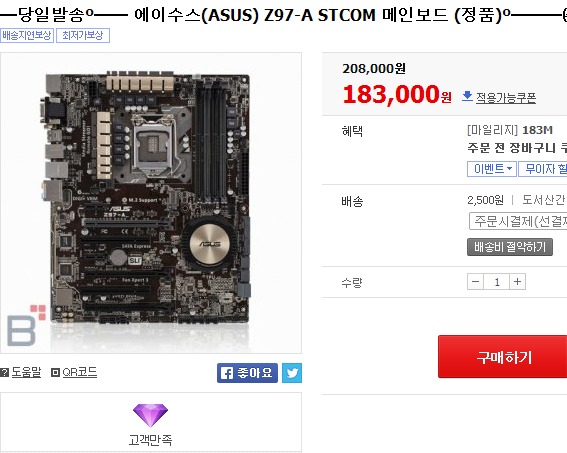Open the 적용가능쿠폰 link
Image resolution: width=567 pixels, height=453 pixels.
506,98
